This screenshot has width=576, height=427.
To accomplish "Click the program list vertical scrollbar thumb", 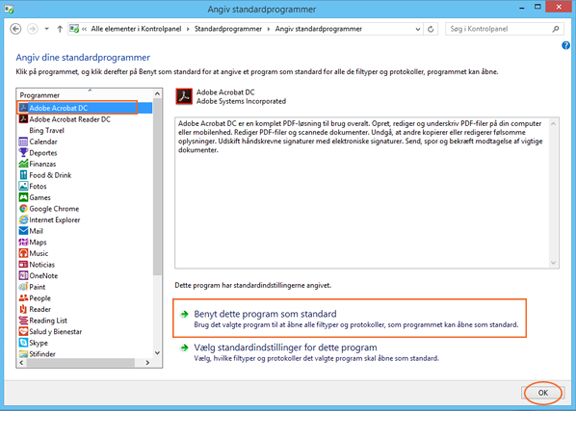I will point(158,187).
